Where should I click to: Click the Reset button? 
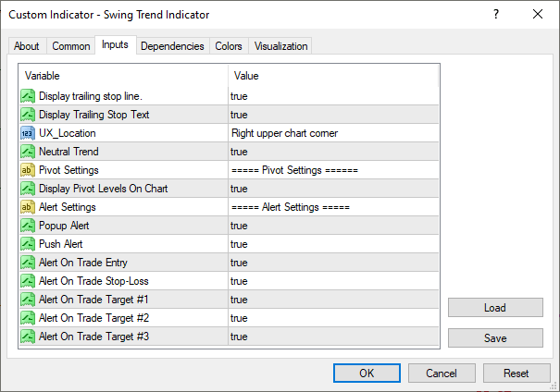[516, 374]
